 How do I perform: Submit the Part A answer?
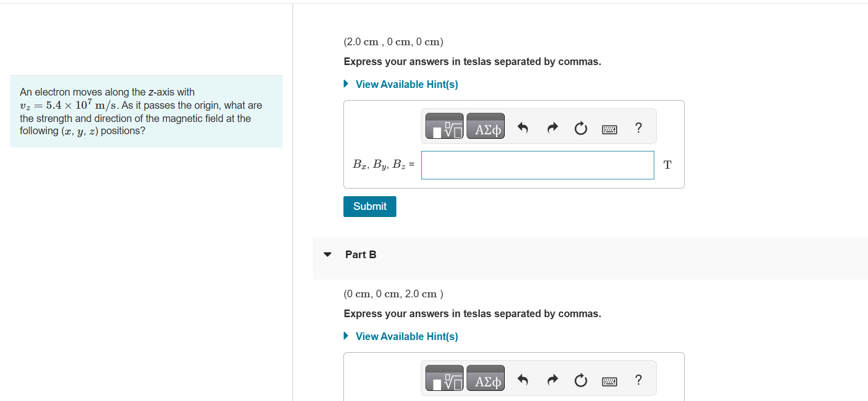pyautogui.click(x=370, y=206)
